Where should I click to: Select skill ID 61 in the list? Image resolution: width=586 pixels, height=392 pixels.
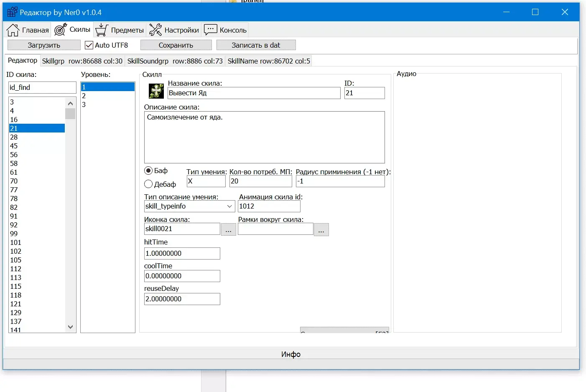(37, 172)
